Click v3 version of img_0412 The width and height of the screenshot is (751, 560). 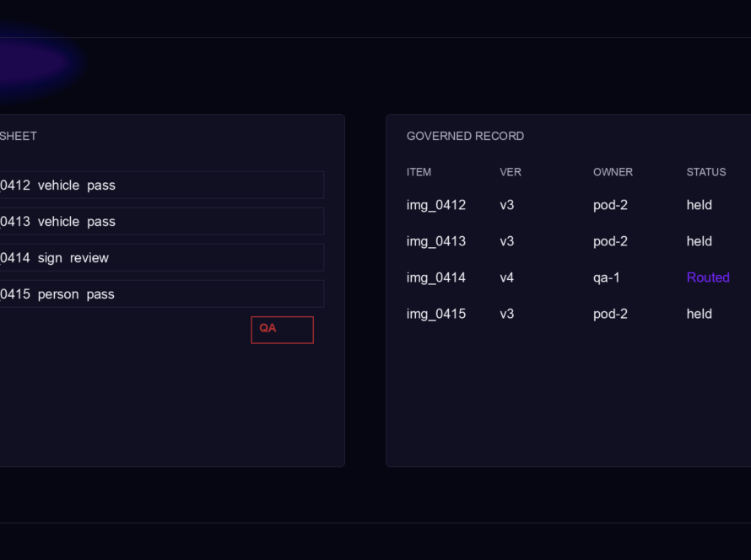click(x=507, y=205)
